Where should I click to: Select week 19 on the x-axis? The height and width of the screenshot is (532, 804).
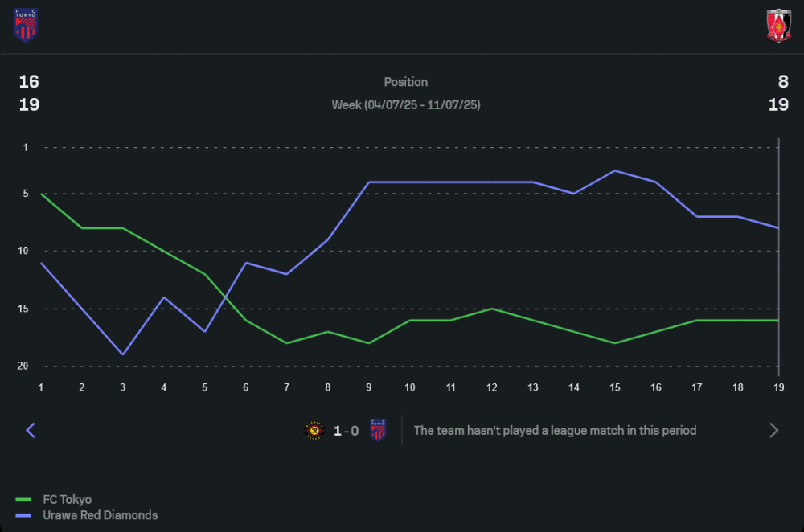[x=778, y=387]
